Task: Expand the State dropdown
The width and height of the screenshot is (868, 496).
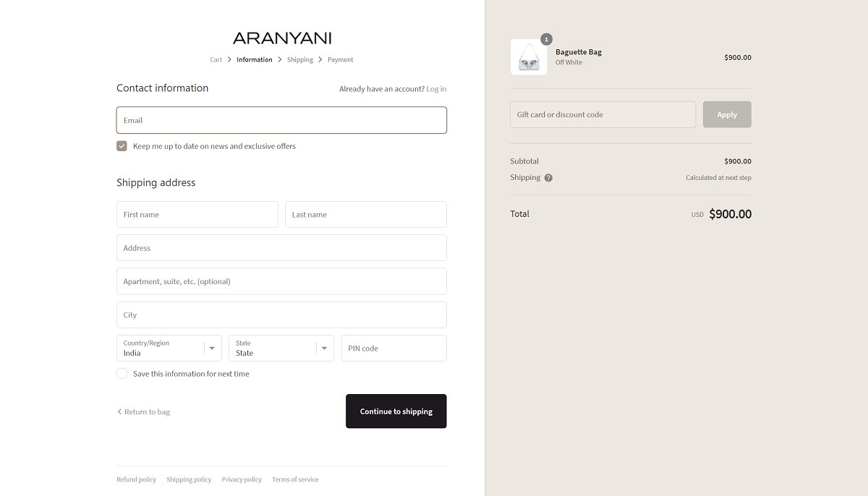Action: (281, 349)
